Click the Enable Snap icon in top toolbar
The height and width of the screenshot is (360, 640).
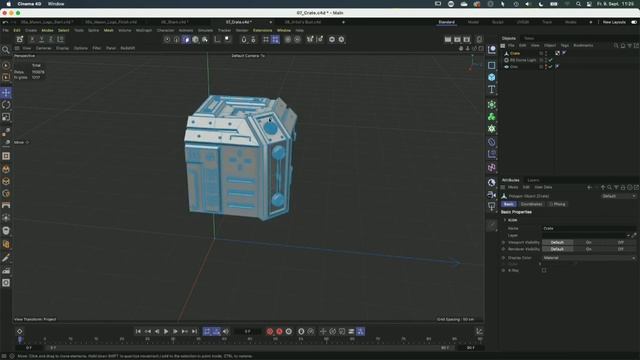click(244, 40)
